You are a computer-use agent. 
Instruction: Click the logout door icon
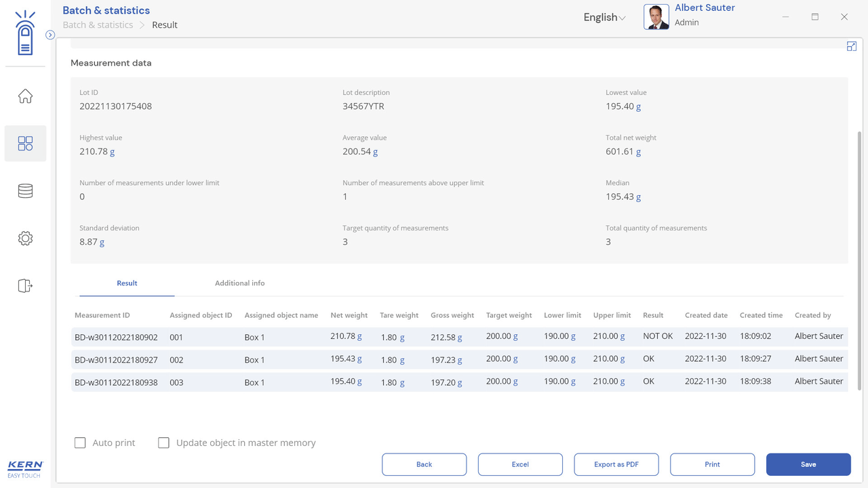(25, 286)
